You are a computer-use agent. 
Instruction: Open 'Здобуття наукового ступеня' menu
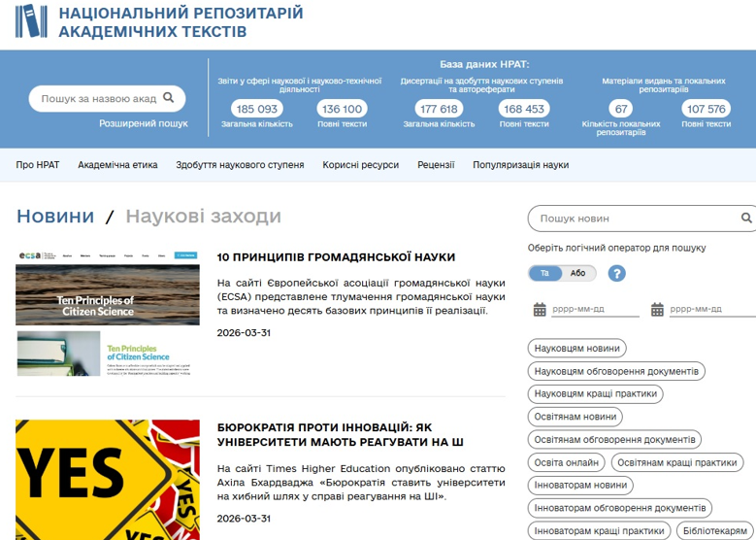[240, 165]
